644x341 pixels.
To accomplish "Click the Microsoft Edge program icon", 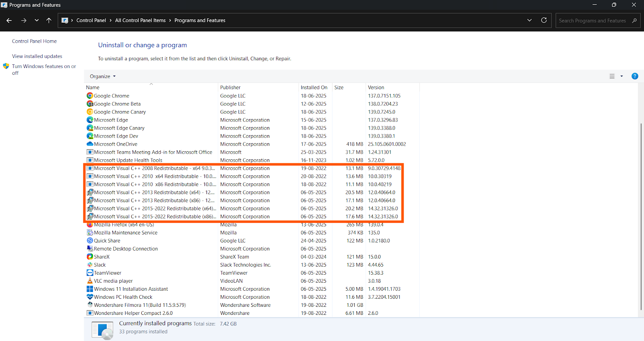I will tap(90, 120).
